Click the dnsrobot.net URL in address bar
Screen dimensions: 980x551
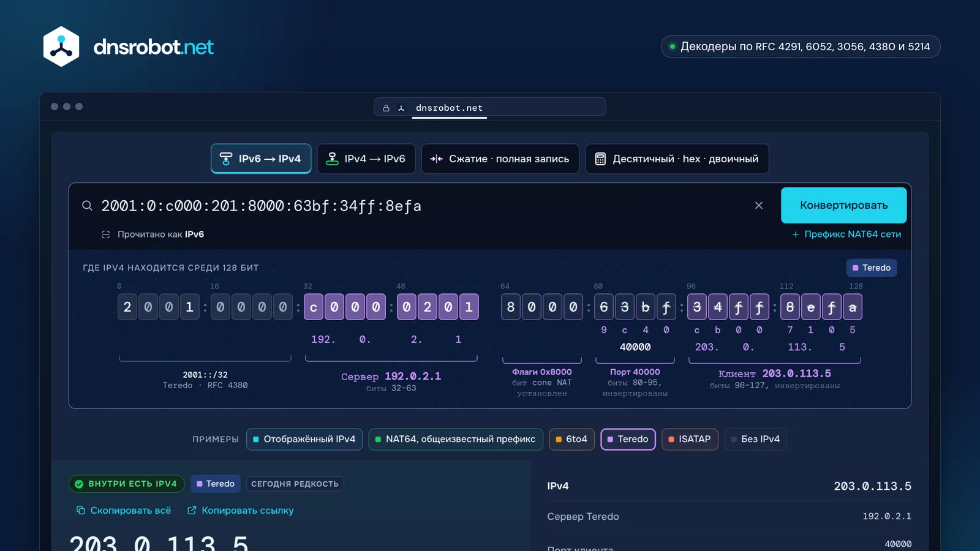coord(449,108)
